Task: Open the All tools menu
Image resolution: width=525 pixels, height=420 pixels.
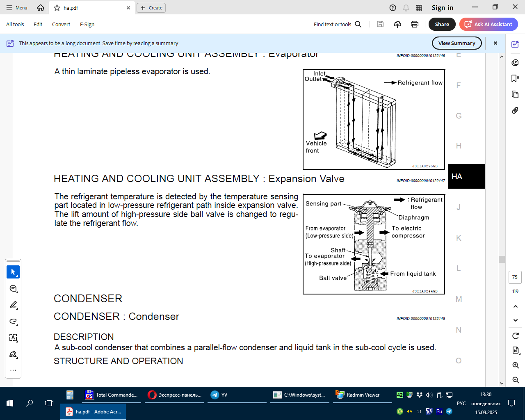Action: pyautogui.click(x=15, y=24)
